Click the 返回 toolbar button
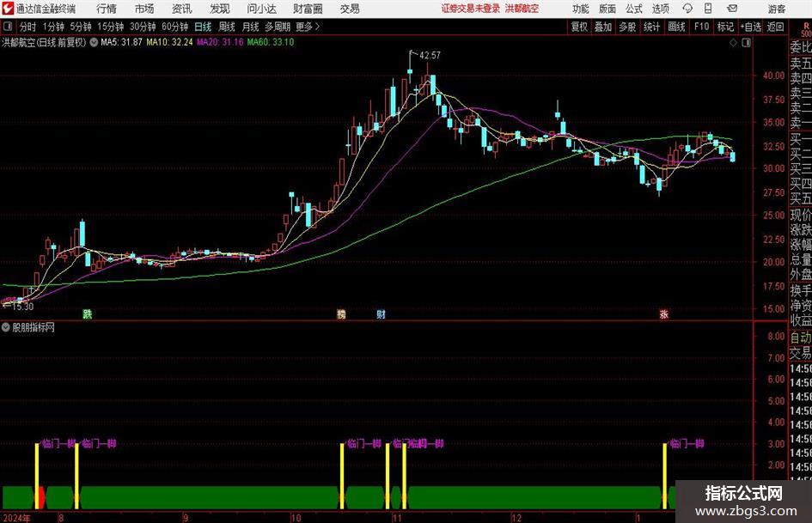This screenshot has width=812, height=523. pos(775,27)
